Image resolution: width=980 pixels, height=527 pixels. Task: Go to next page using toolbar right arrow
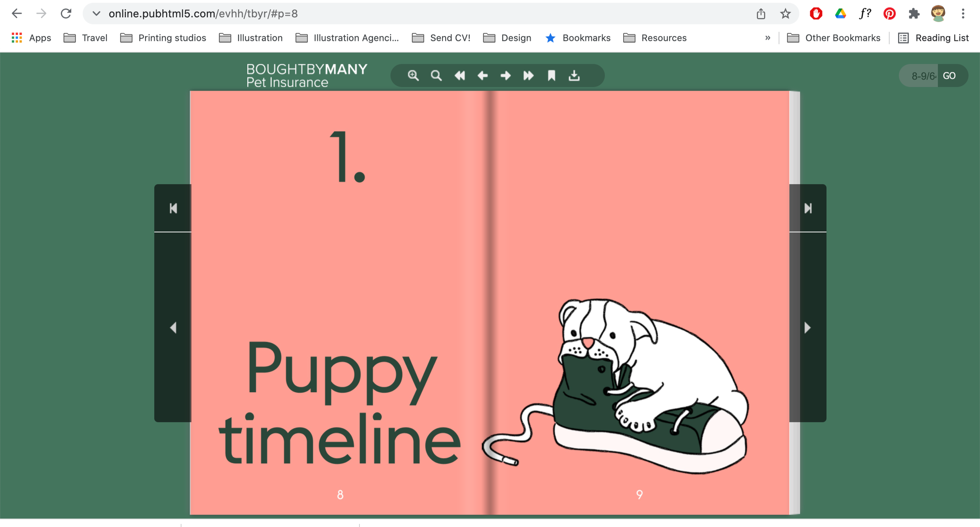tap(505, 76)
